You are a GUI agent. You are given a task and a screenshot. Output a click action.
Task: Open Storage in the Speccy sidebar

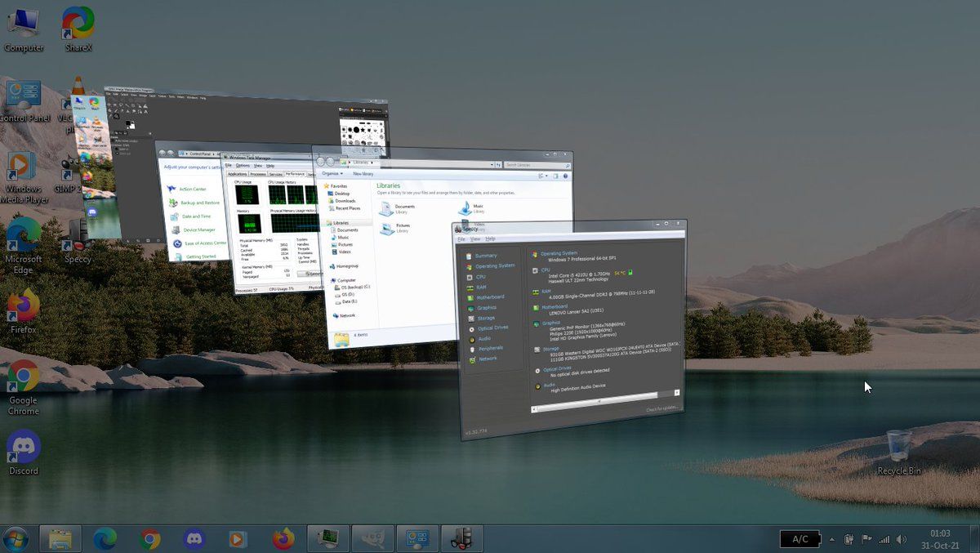486,318
